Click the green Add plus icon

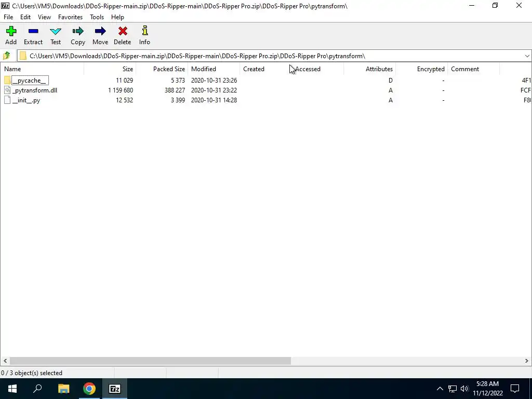pos(11,32)
